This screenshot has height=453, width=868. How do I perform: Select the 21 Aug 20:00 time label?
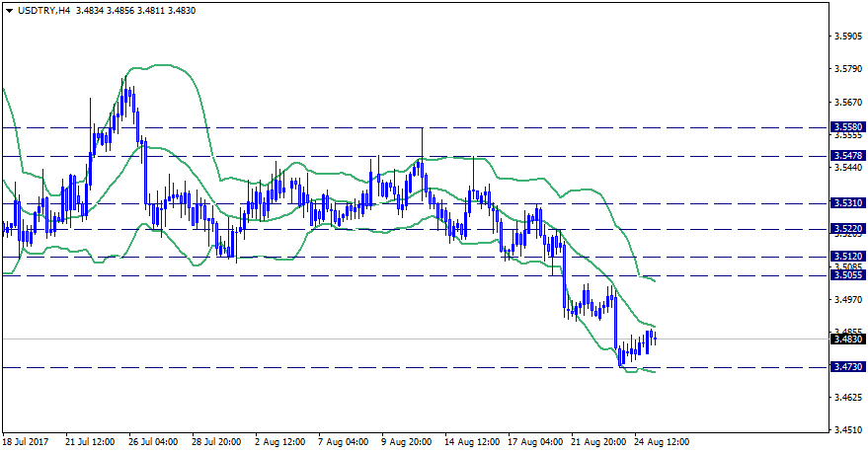click(x=599, y=442)
